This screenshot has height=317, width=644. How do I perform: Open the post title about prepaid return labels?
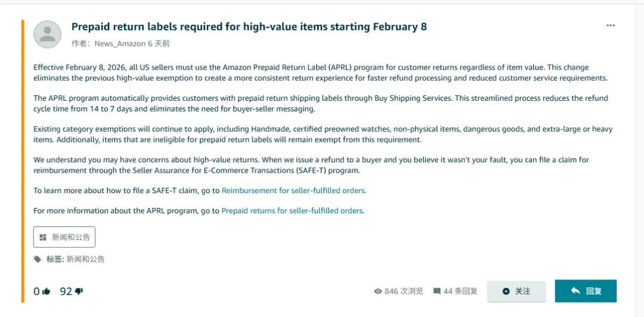[x=249, y=27]
